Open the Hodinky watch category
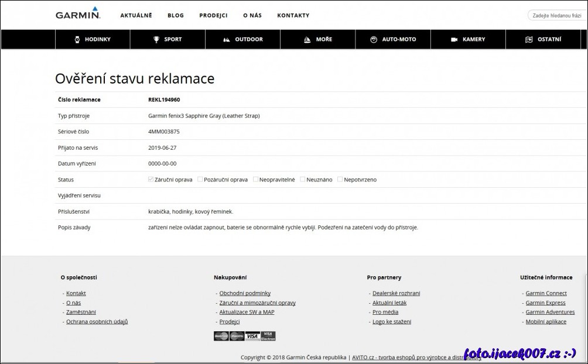This screenshot has height=364, width=588. coord(93,39)
